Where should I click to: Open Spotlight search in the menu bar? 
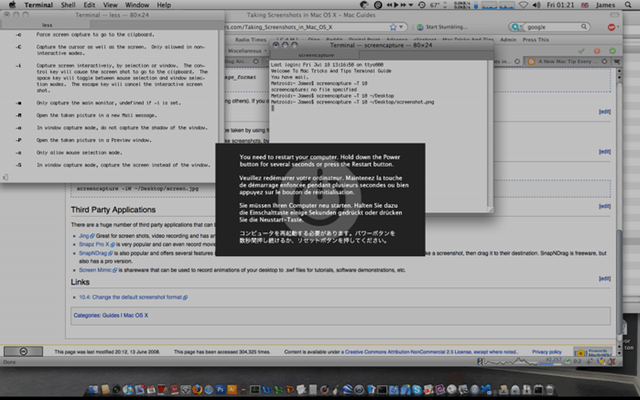630,5
